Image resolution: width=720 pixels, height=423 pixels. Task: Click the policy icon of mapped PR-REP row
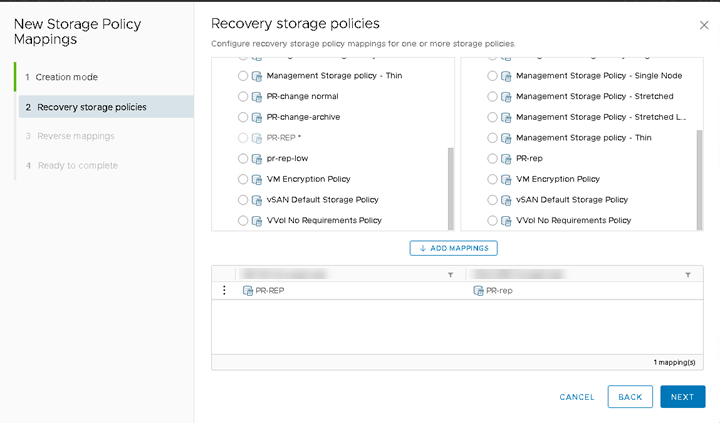click(x=248, y=291)
